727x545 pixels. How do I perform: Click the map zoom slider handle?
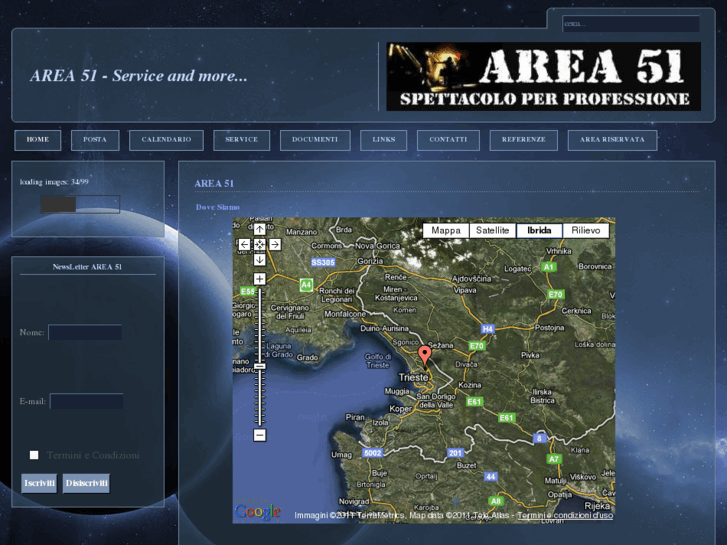(x=260, y=366)
